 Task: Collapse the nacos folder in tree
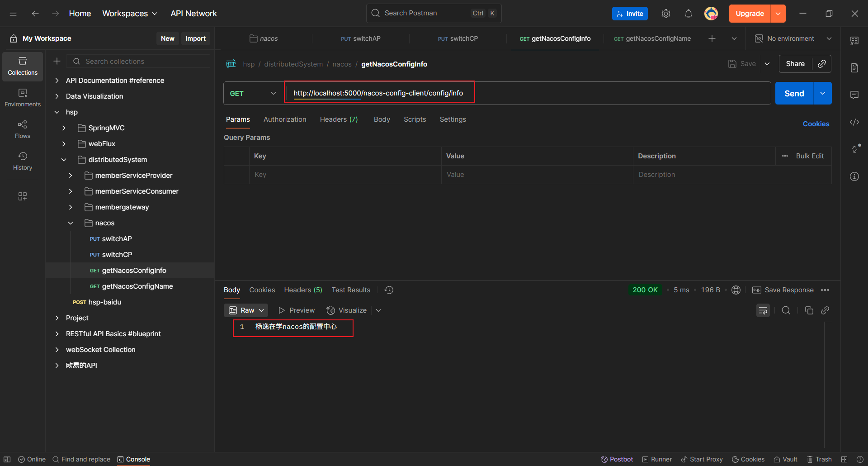tap(71, 223)
